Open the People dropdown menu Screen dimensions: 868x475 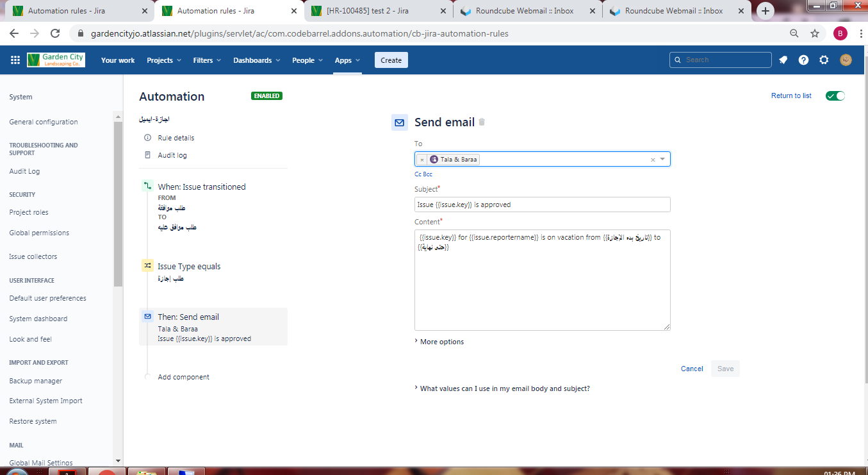coord(308,60)
